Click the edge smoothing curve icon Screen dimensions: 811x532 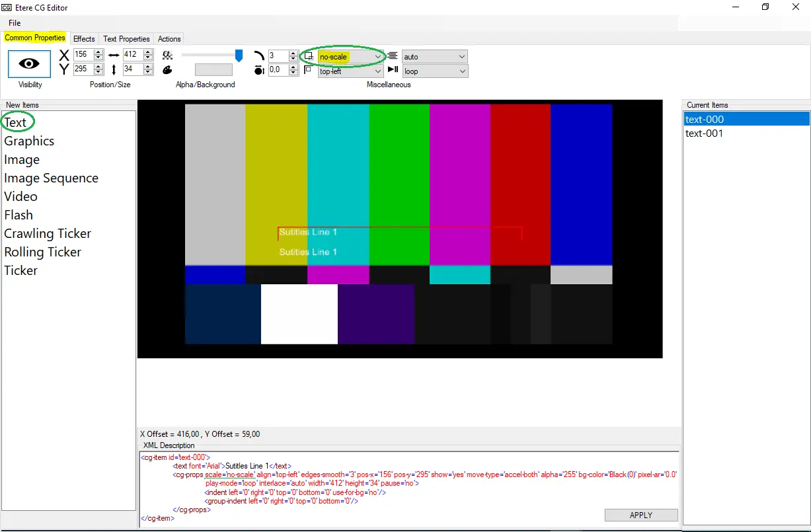[x=259, y=56]
